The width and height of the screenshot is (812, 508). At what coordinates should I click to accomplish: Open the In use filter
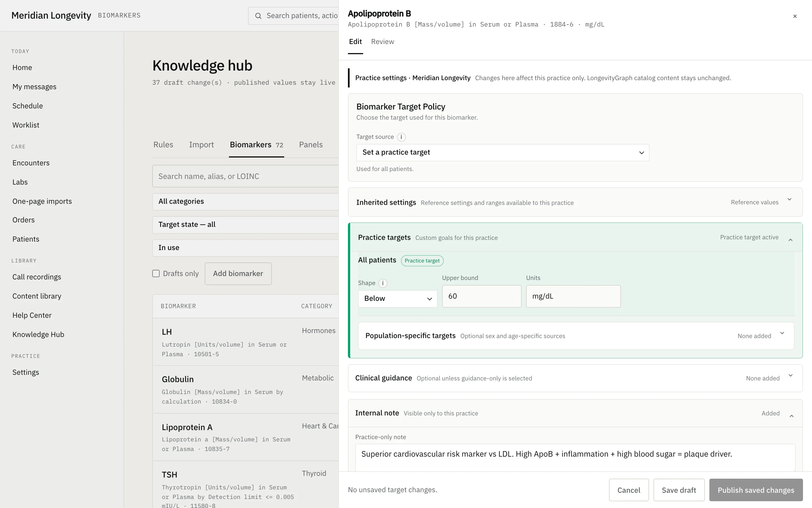pyautogui.click(x=245, y=248)
